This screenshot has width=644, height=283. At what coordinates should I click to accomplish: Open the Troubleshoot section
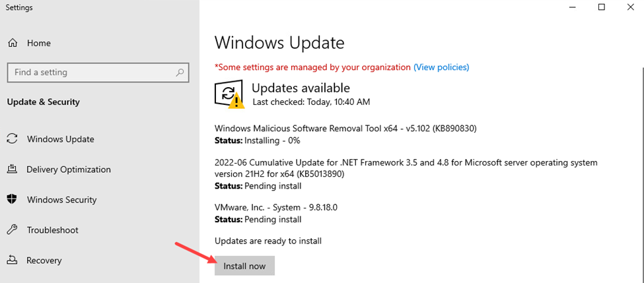(53, 230)
